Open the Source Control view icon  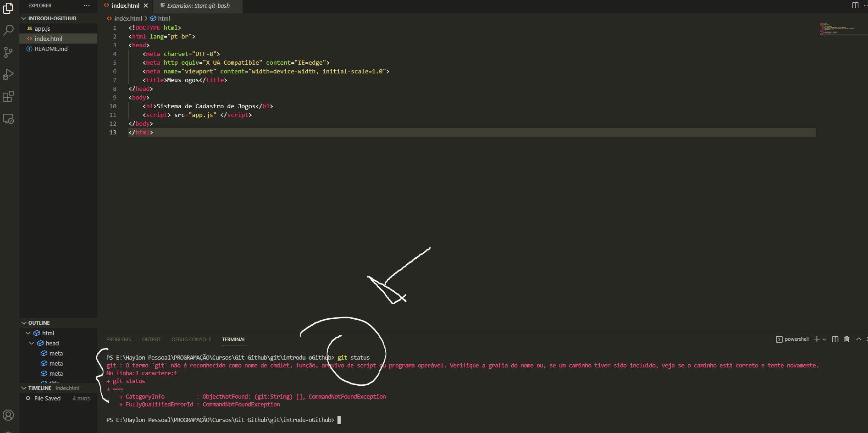tap(8, 52)
